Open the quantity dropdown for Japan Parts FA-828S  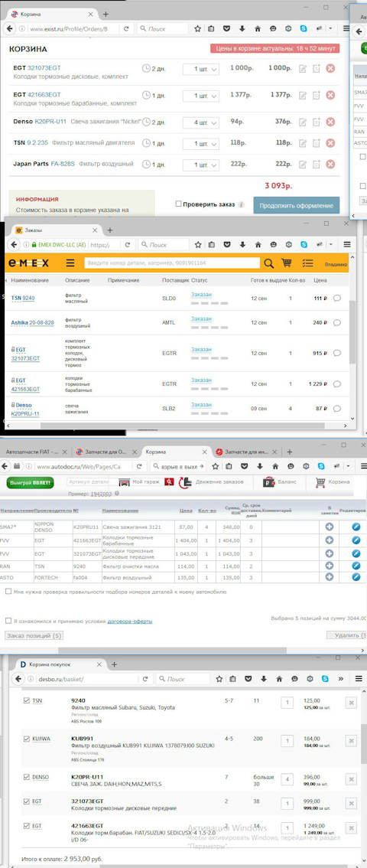click(x=200, y=165)
